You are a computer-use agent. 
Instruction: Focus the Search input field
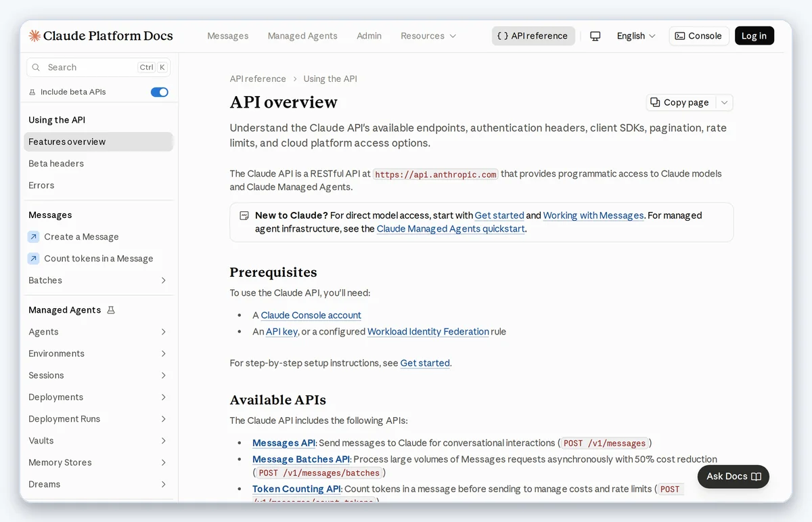click(98, 67)
